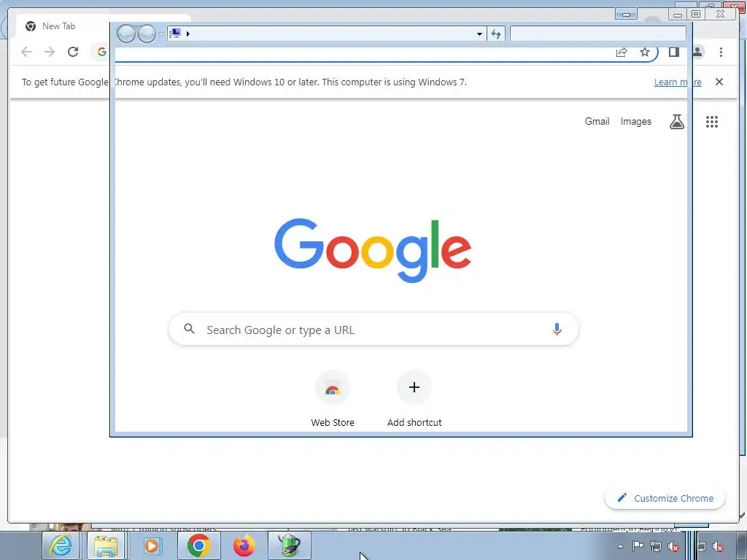This screenshot has width=747, height=560.
Task: Launch Firefox from the taskbar
Action: pyautogui.click(x=244, y=545)
